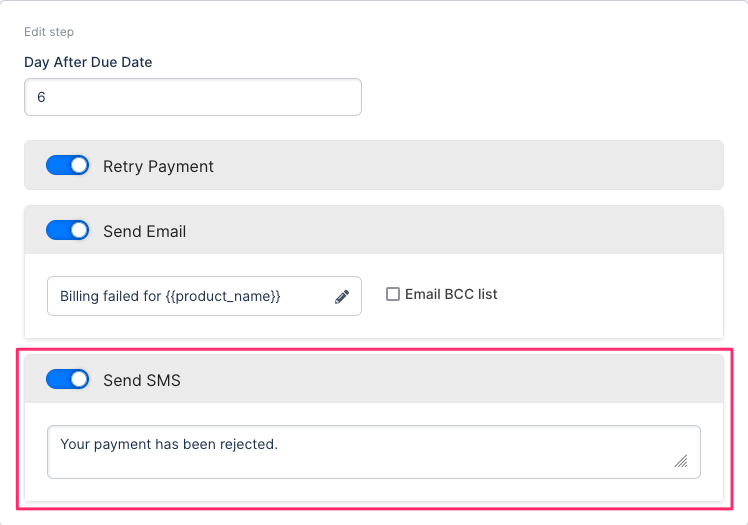Disable the Retry Payment toggle
Image resolution: width=748 pixels, height=525 pixels.
[x=68, y=166]
